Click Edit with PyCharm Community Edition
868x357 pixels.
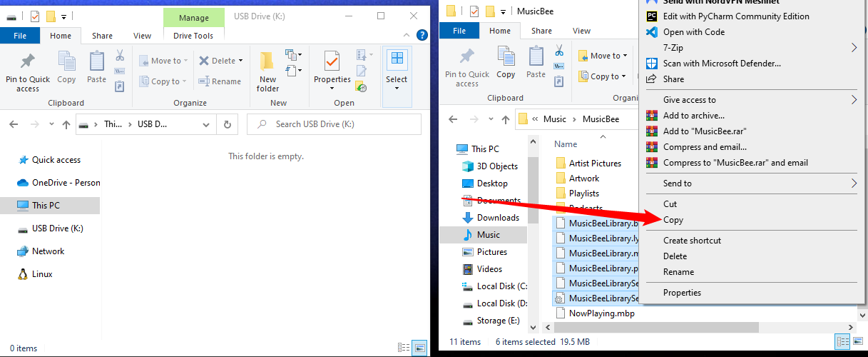tap(736, 16)
